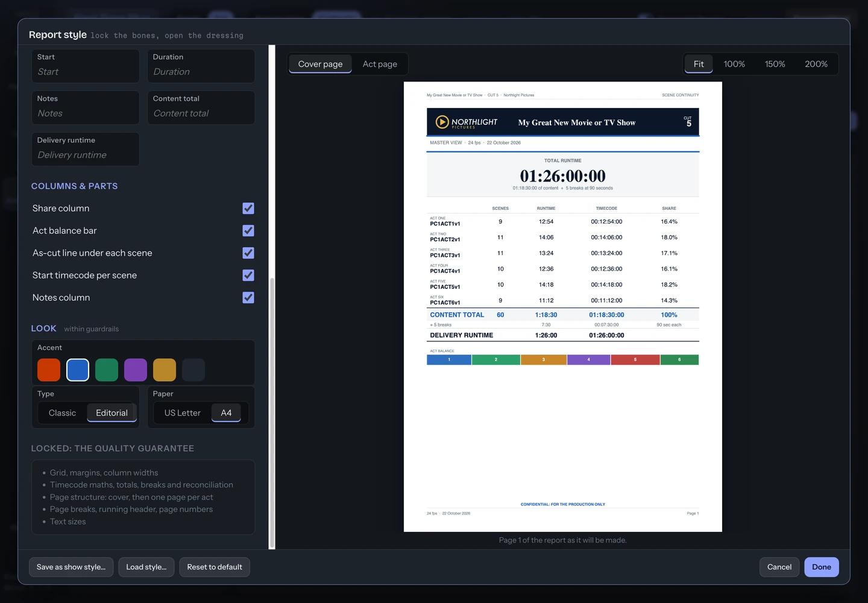Screen dimensions: 868x603
Task: Click Save as show style button
Action: [x=71, y=567]
